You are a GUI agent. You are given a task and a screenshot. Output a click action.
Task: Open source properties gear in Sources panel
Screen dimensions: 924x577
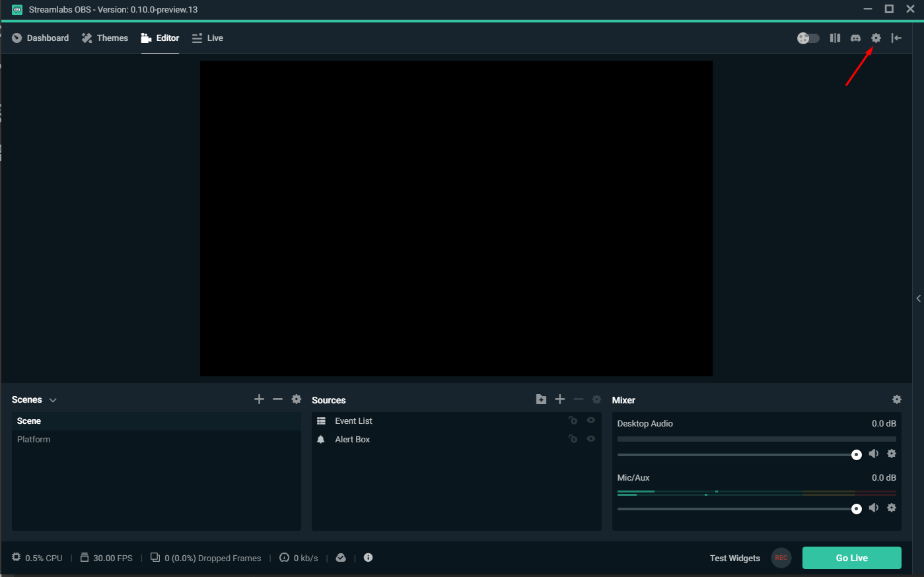coord(597,399)
